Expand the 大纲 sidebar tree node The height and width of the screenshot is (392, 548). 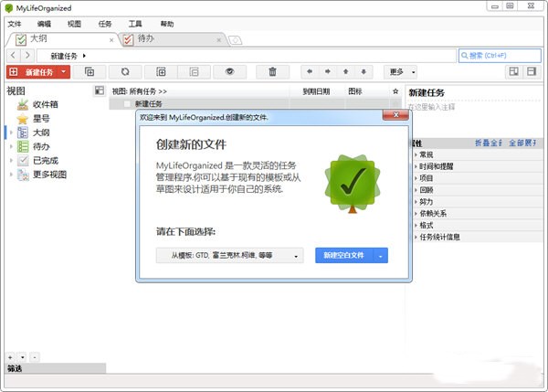pos(11,132)
